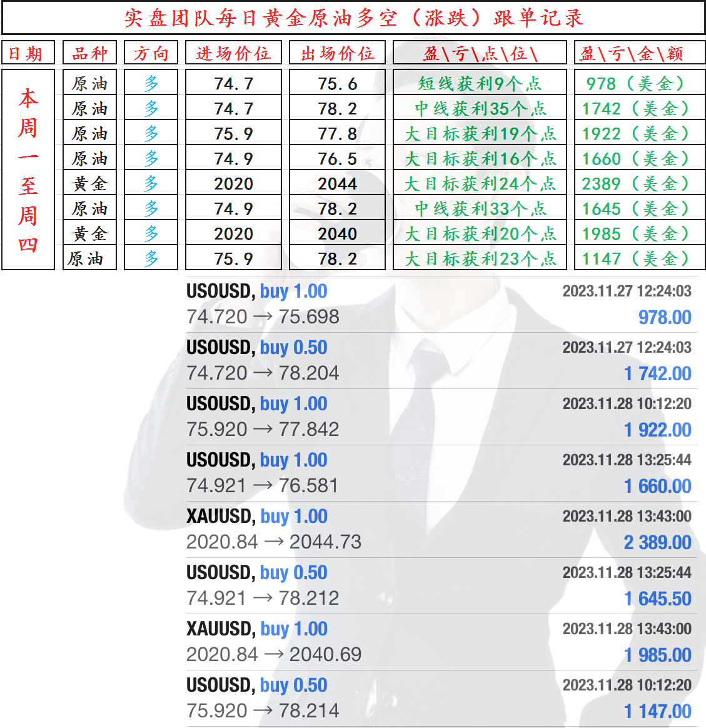This screenshot has height=728, width=706.
Task: Open the trade priced 75.920 → 77.842
Action: (x=441, y=417)
